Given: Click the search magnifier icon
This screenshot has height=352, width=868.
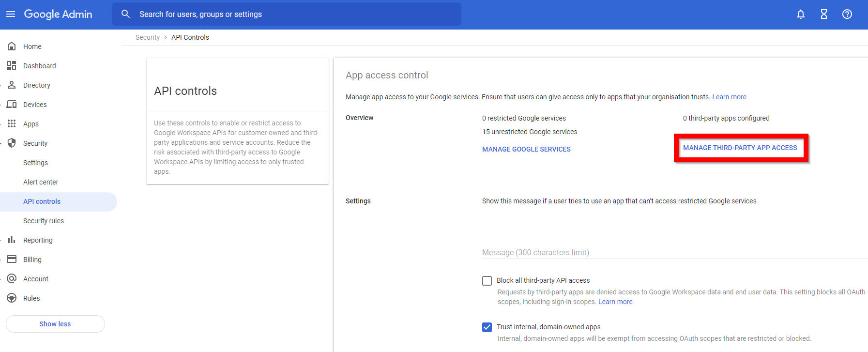Looking at the screenshot, I should pyautogui.click(x=125, y=14).
